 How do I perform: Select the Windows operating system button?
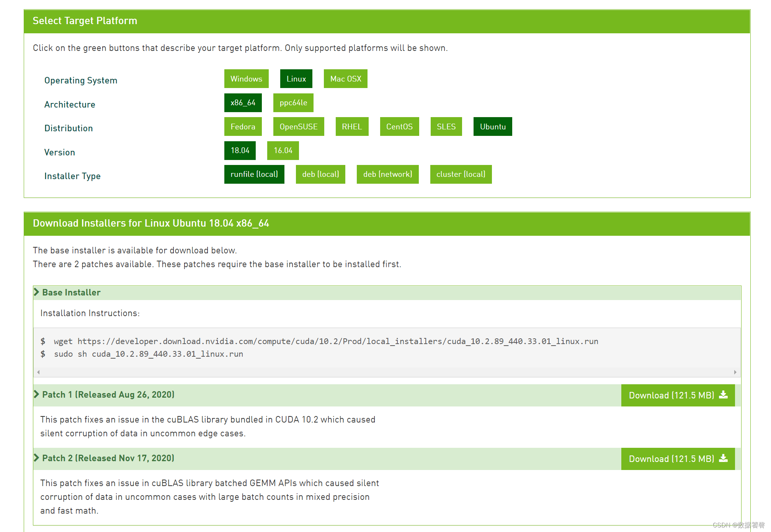[x=246, y=79]
